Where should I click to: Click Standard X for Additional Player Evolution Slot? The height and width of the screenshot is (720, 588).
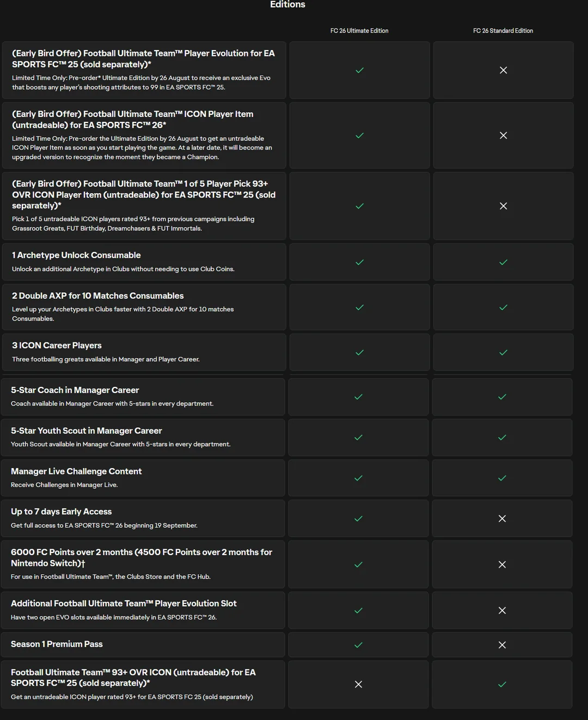click(x=502, y=611)
